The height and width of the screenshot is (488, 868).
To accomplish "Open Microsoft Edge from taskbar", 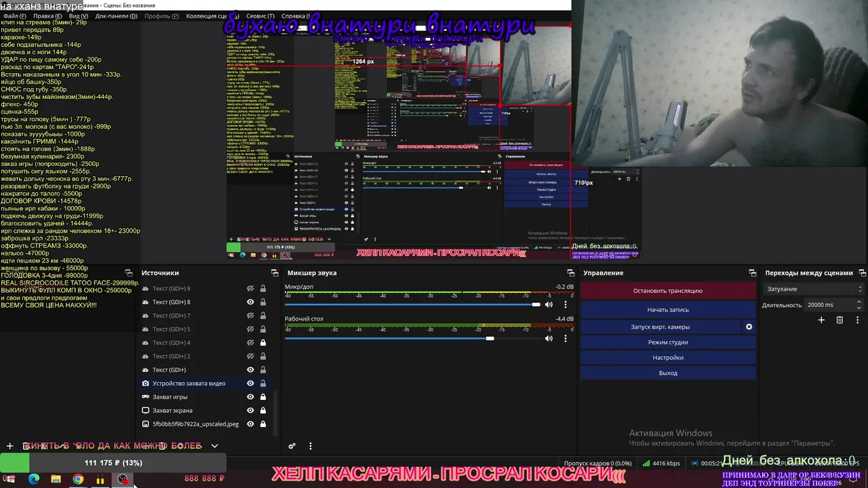I will click(x=34, y=480).
